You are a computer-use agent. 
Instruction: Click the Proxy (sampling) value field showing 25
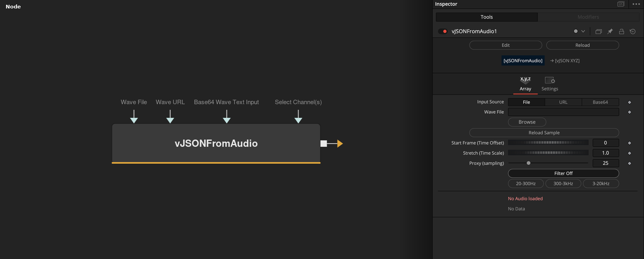click(x=605, y=163)
